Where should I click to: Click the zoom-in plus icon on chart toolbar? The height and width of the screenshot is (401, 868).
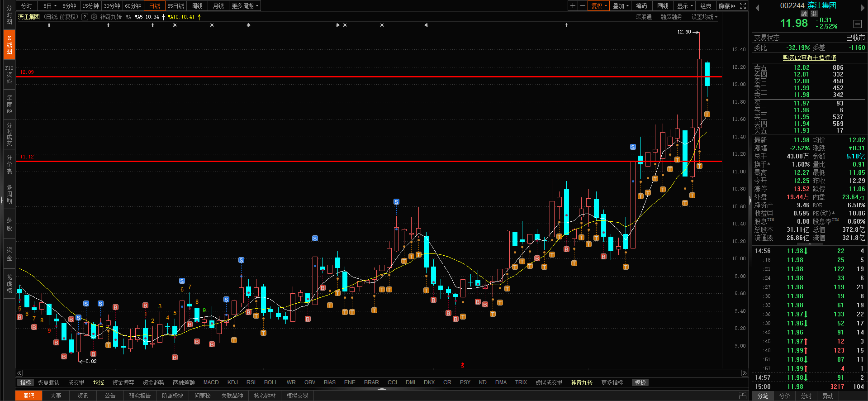(x=573, y=6)
